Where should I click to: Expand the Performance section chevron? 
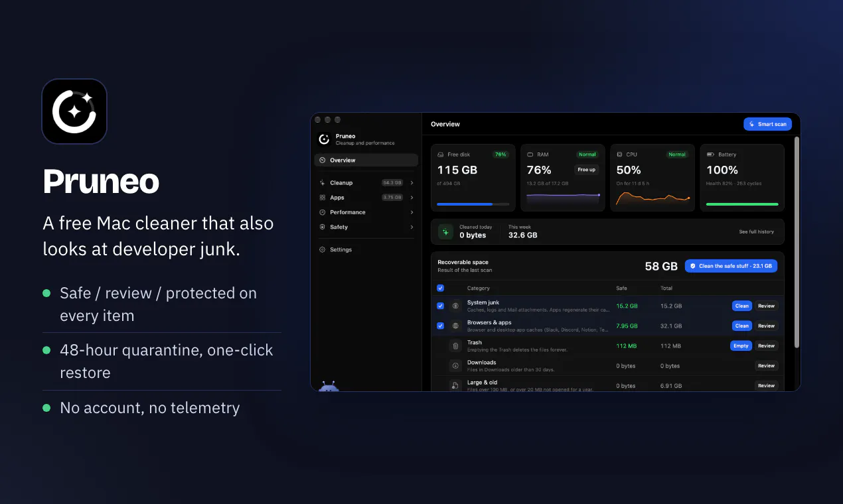[412, 212]
